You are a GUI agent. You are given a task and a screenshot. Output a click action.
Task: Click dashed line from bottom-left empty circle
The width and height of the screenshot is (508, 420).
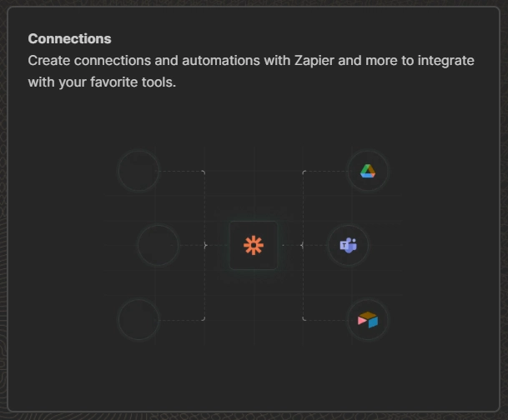coord(182,320)
